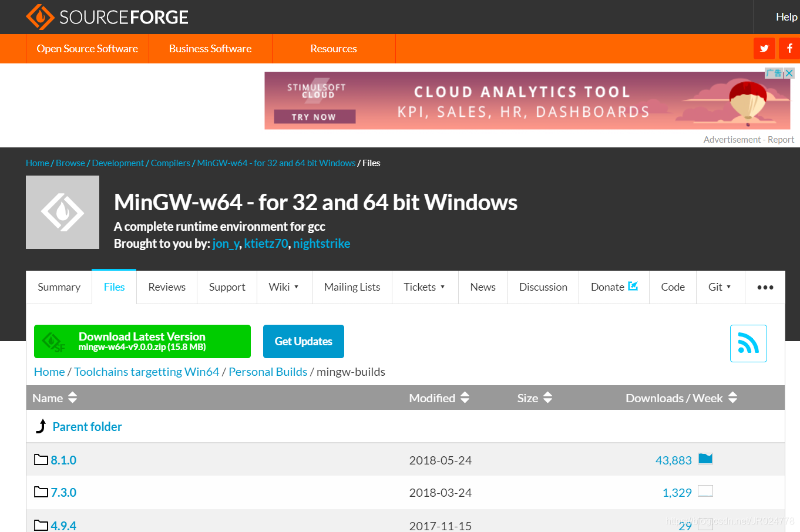Open the Compilers breadcrumb link
This screenshot has width=800, height=532.
[170, 163]
